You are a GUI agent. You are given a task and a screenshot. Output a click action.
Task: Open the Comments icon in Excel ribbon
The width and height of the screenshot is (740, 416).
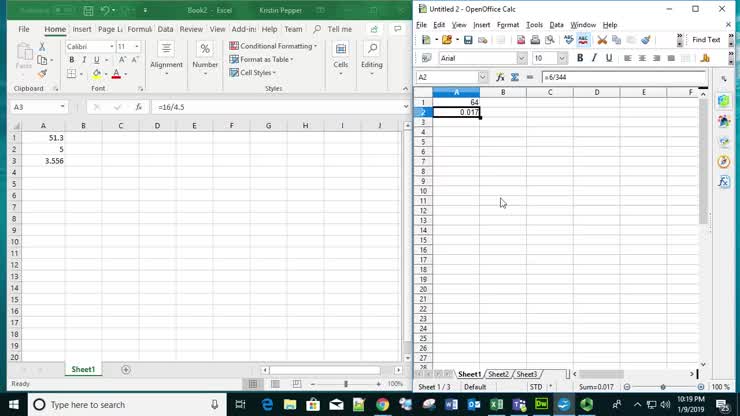point(397,29)
